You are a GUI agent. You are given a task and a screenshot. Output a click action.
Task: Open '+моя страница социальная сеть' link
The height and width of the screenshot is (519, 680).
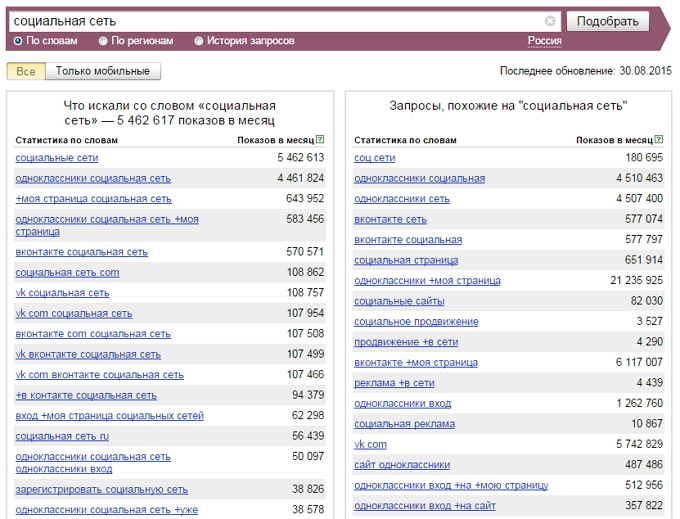(x=94, y=199)
